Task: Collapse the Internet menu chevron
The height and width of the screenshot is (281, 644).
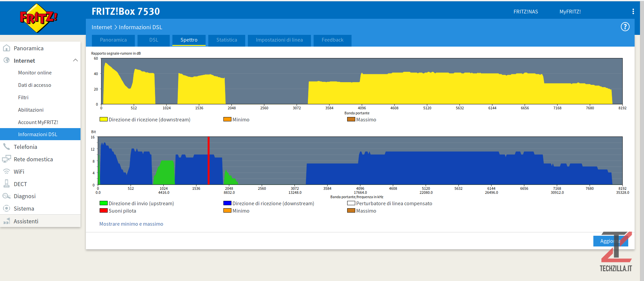Action: (x=75, y=60)
